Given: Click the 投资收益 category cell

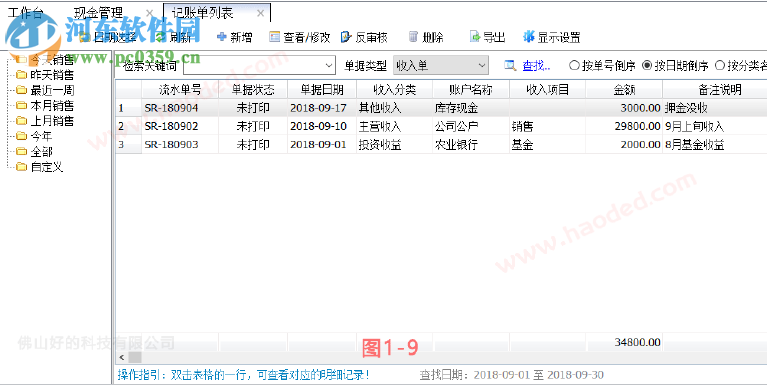Looking at the screenshot, I should click(x=395, y=145).
